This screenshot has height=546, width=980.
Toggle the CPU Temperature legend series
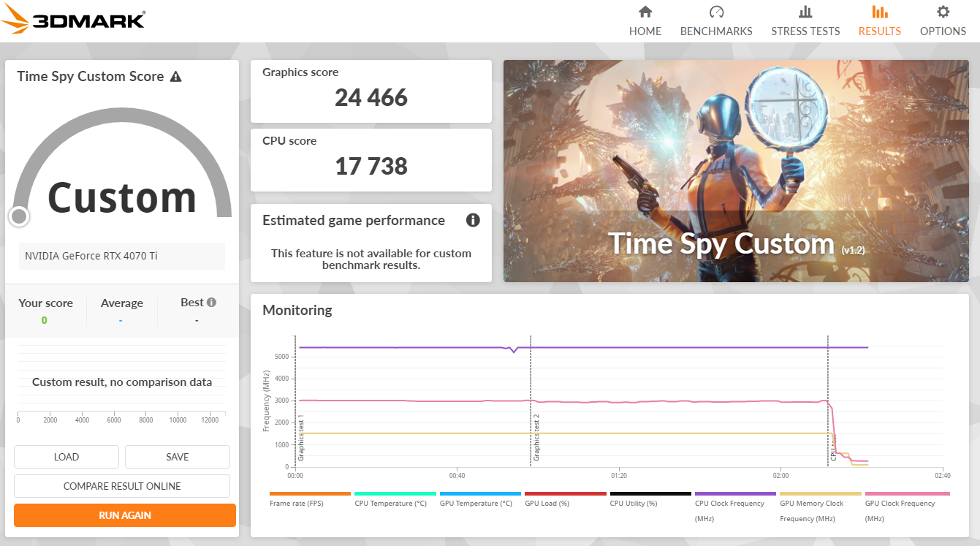click(x=390, y=503)
